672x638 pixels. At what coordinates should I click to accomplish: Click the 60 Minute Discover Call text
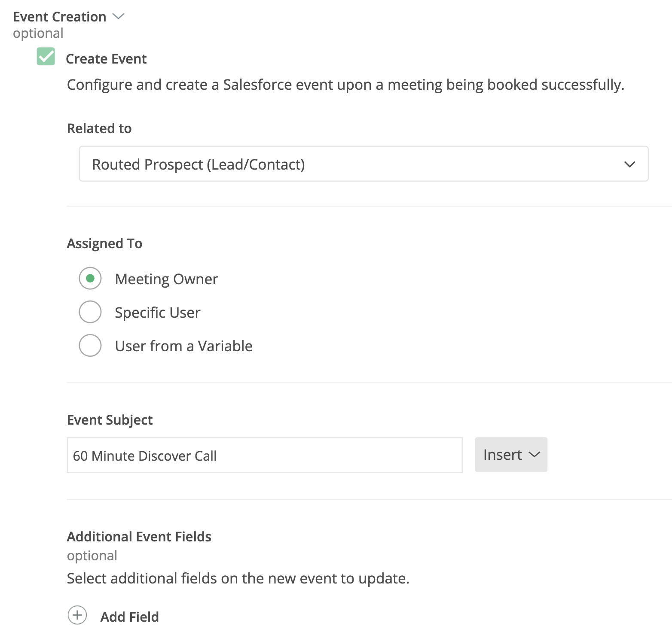click(145, 456)
